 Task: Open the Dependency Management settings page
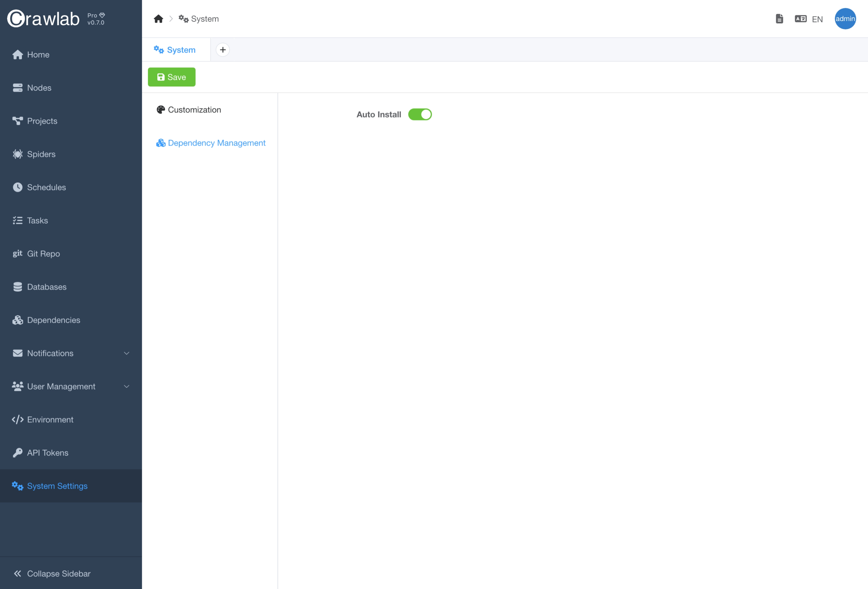216,143
